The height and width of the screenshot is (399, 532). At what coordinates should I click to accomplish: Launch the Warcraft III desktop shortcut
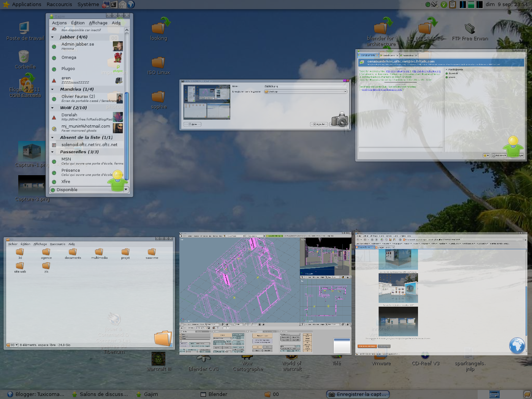pos(159,361)
